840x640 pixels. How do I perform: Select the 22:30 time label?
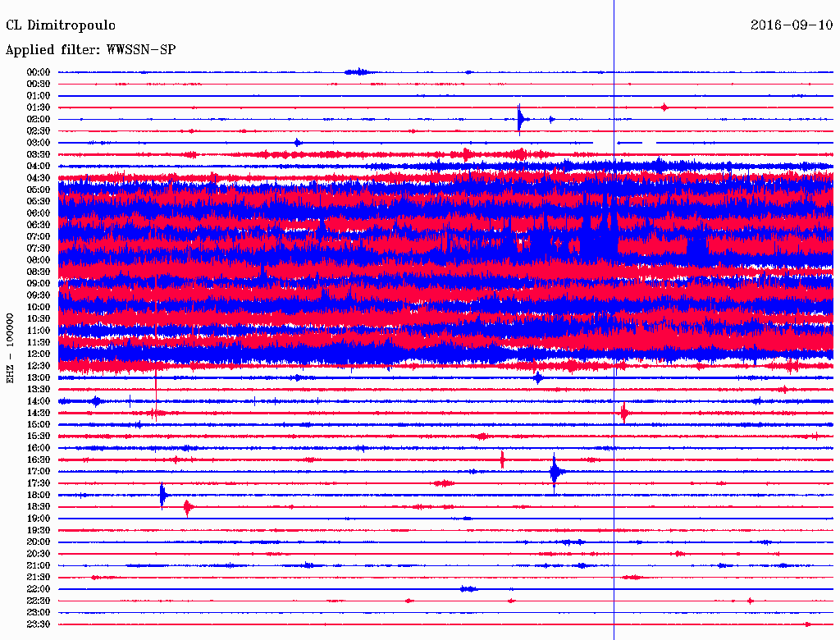pos(39,601)
